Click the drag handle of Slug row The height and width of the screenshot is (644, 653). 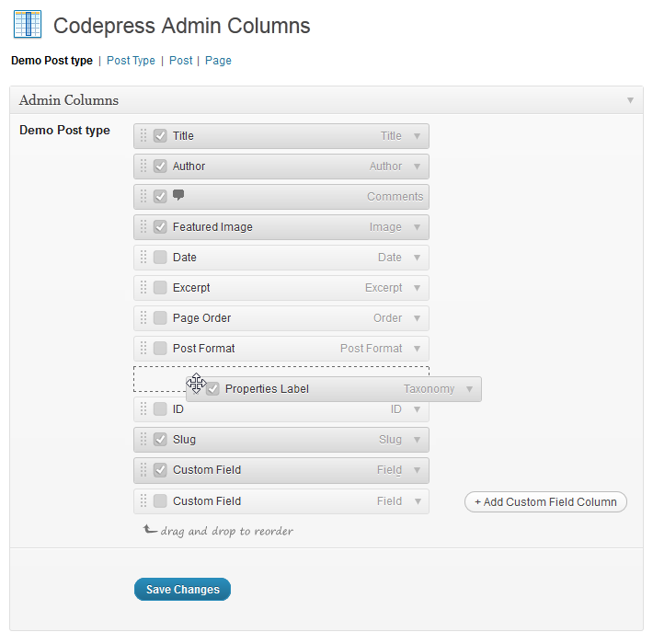tap(143, 439)
